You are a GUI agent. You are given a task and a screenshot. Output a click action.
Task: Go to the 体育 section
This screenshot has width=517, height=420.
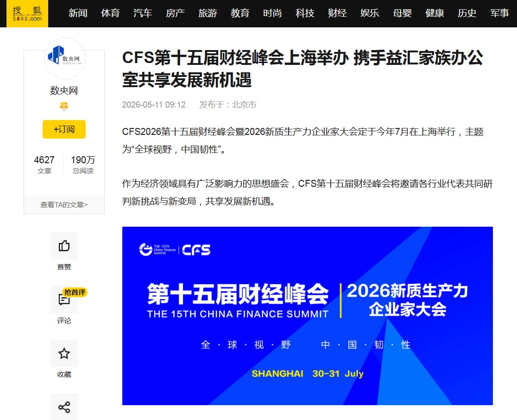pos(110,13)
